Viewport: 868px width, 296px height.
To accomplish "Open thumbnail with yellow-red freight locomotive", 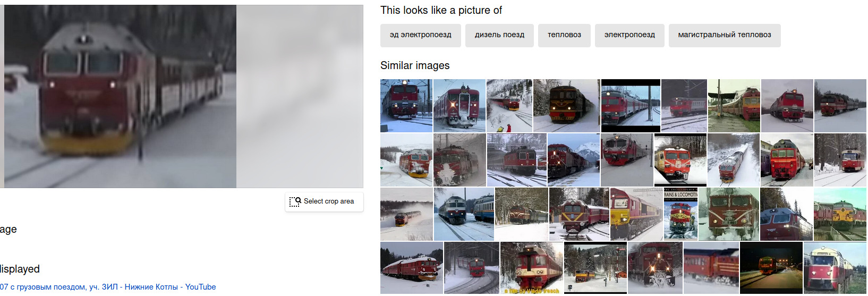I will coord(636,214).
